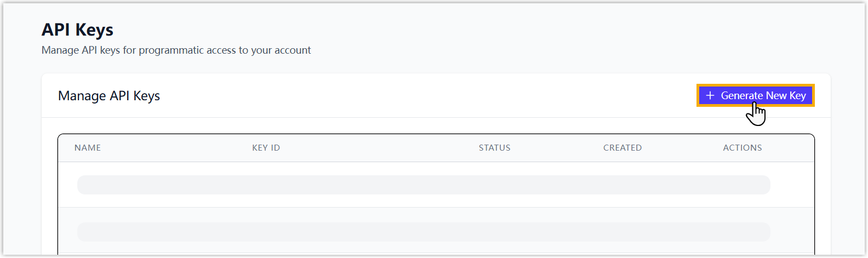
Task: Click the ACTIONS column header
Action: coord(742,148)
